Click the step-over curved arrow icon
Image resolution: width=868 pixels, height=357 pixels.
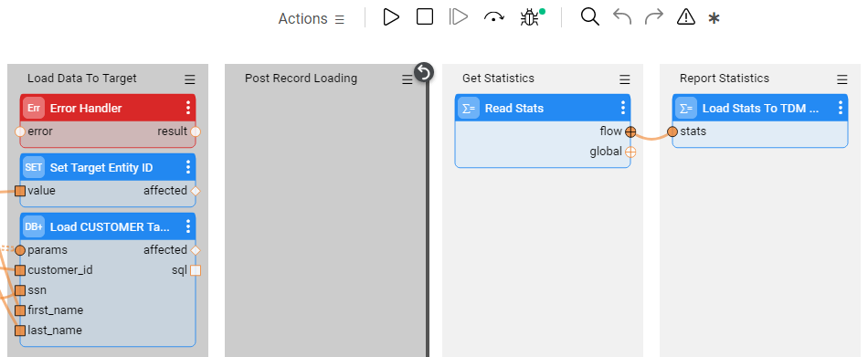pyautogui.click(x=493, y=17)
